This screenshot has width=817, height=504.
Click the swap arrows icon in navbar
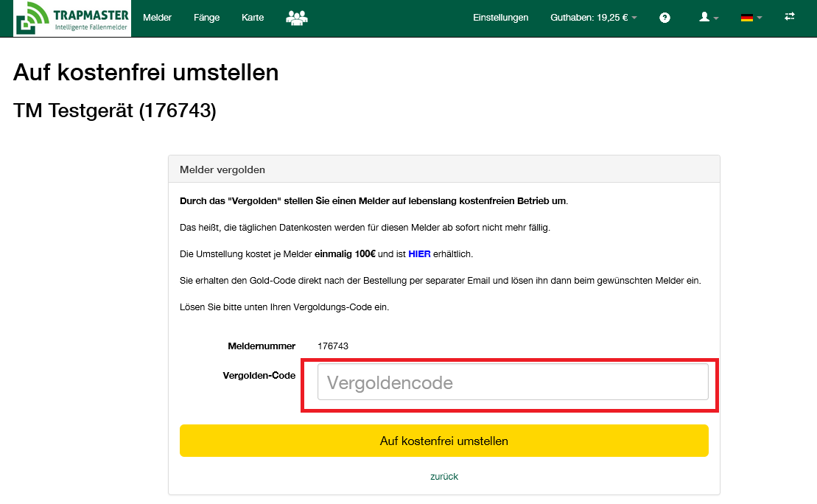790,17
